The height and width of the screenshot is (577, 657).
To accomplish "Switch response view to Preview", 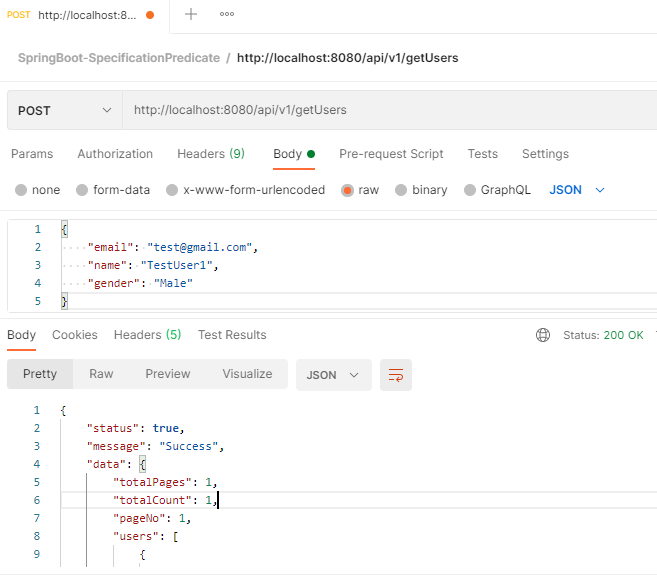I will (168, 374).
